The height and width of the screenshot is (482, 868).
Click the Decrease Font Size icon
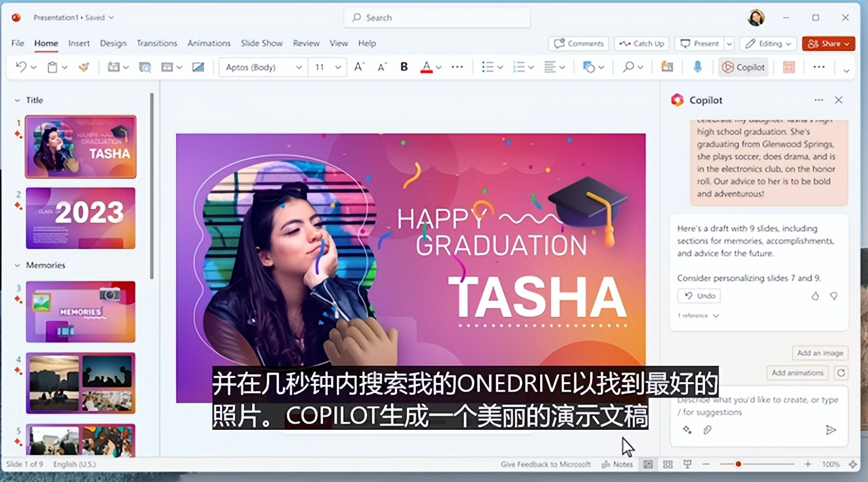coord(382,67)
